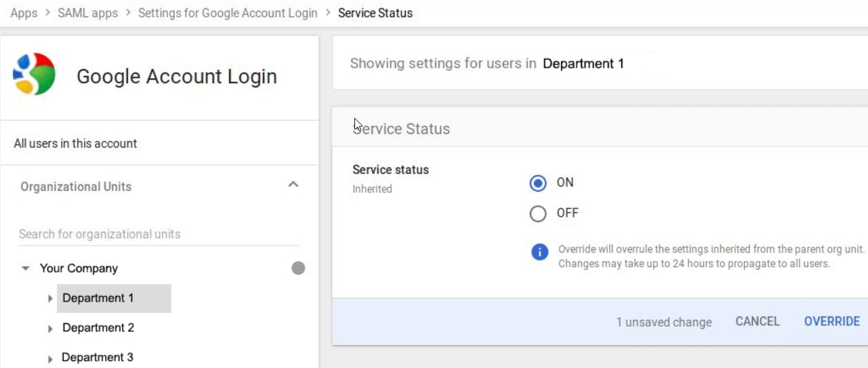Collapse the Your Company tree arrow
Screen dimensions: 868x368
point(26,268)
